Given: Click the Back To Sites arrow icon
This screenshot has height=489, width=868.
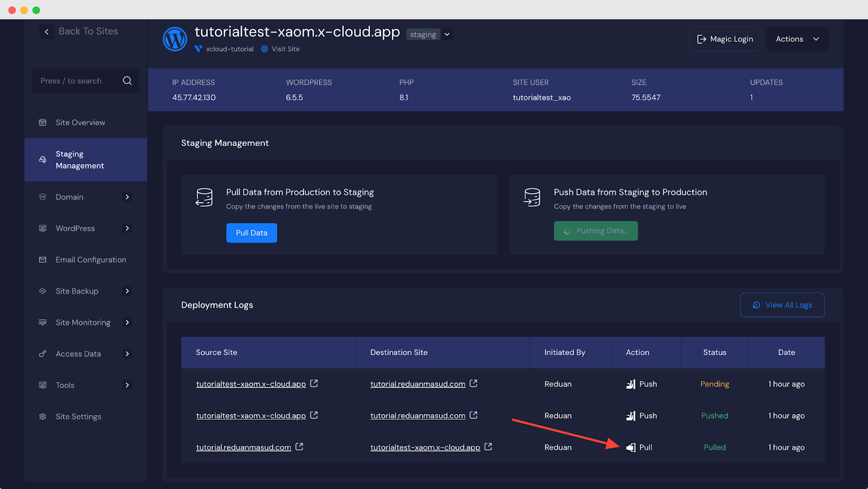Looking at the screenshot, I should pyautogui.click(x=47, y=31).
